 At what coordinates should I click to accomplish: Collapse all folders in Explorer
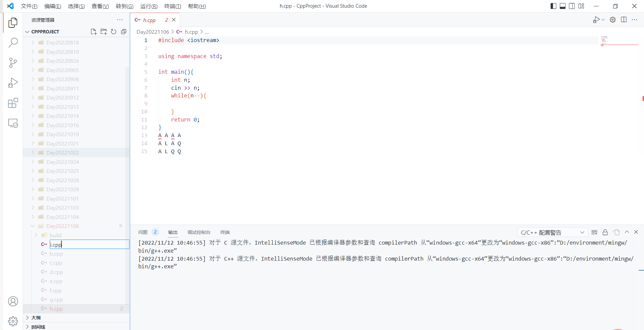tap(124, 32)
